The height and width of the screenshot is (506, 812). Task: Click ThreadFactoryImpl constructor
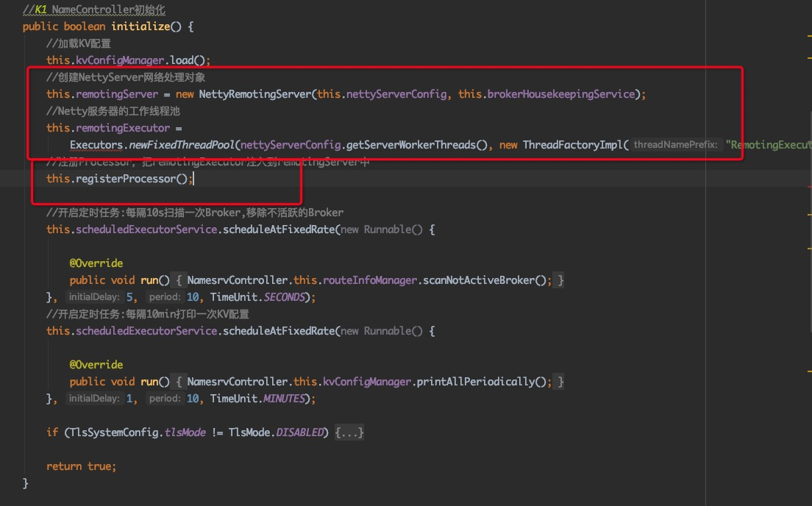tap(573, 144)
